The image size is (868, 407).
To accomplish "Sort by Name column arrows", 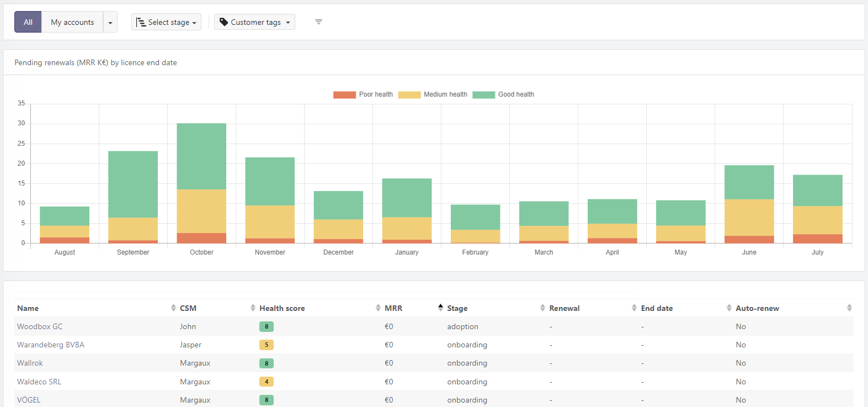I will click(x=173, y=308).
